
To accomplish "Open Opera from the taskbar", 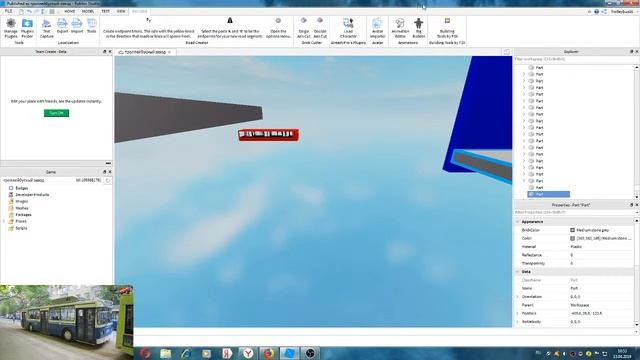I will [145, 353].
